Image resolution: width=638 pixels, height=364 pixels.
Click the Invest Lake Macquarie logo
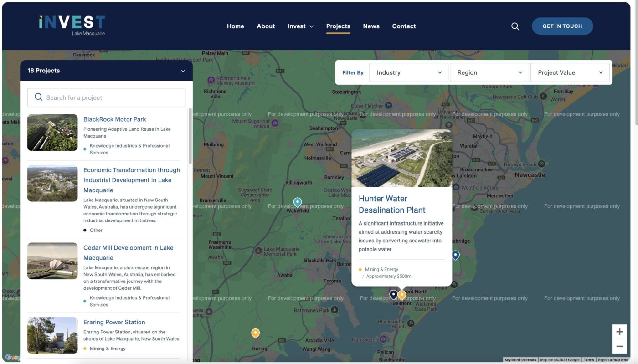click(72, 26)
